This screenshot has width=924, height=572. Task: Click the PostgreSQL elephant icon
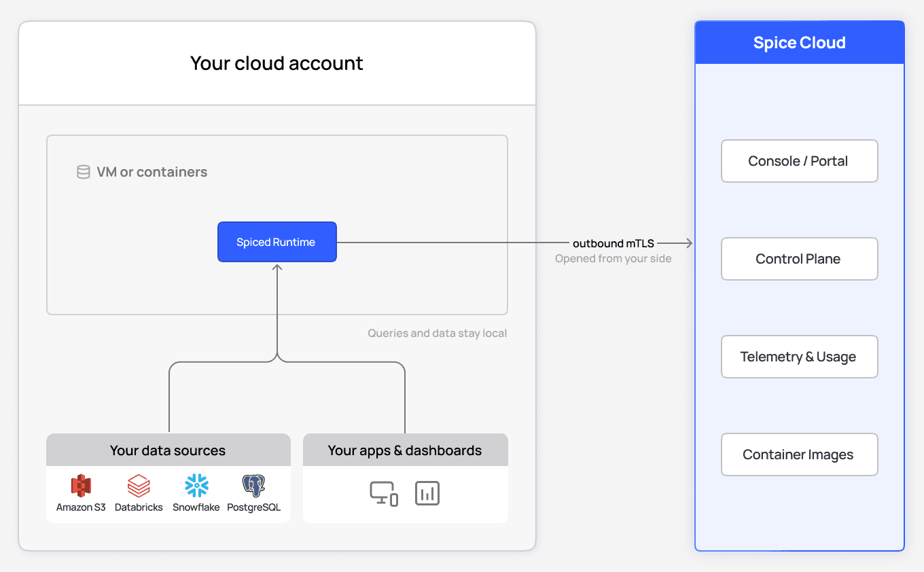tap(253, 486)
